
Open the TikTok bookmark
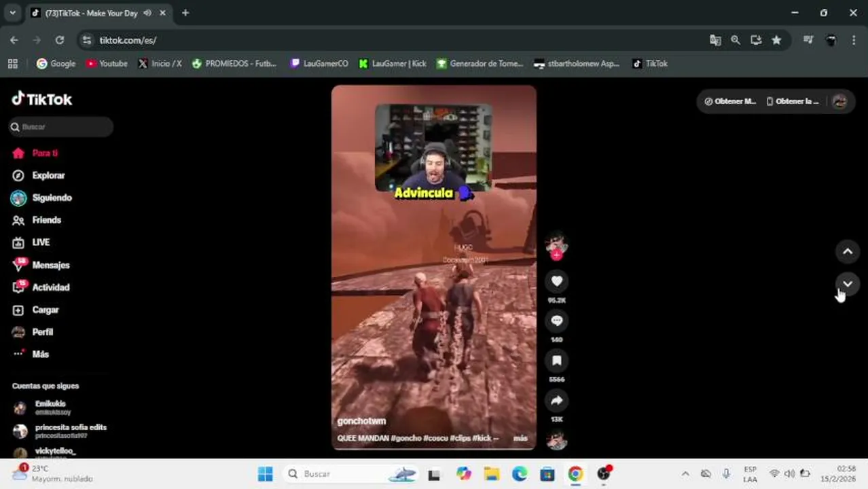point(650,63)
